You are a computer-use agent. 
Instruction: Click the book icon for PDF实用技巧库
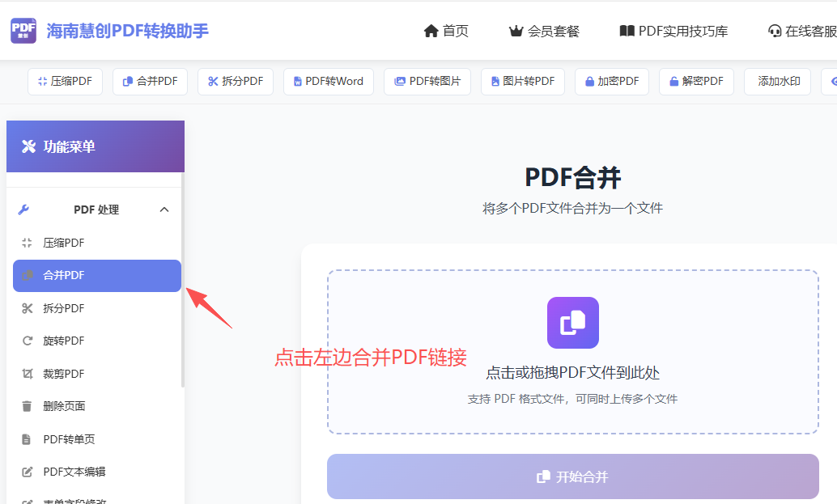[627, 31]
